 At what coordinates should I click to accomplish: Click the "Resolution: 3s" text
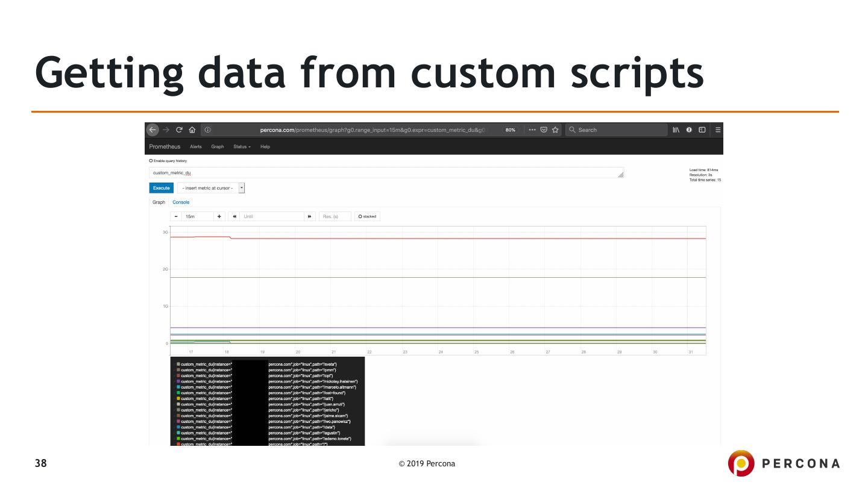(701, 175)
